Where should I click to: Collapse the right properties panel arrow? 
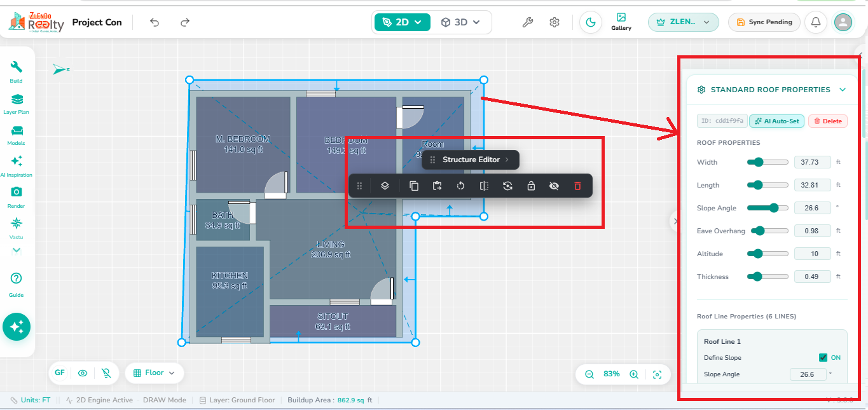coord(675,221)
